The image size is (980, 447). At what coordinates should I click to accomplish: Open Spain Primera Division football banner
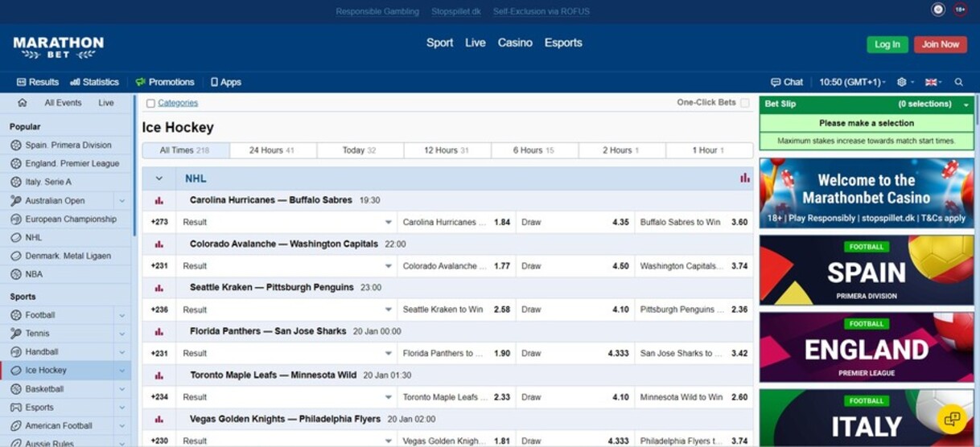tap(867, 270)
